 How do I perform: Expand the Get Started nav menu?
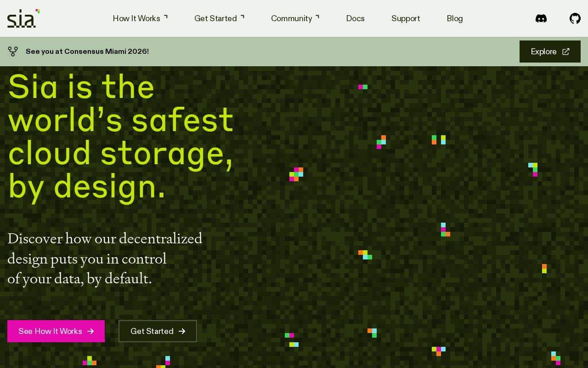click(219, 18)
